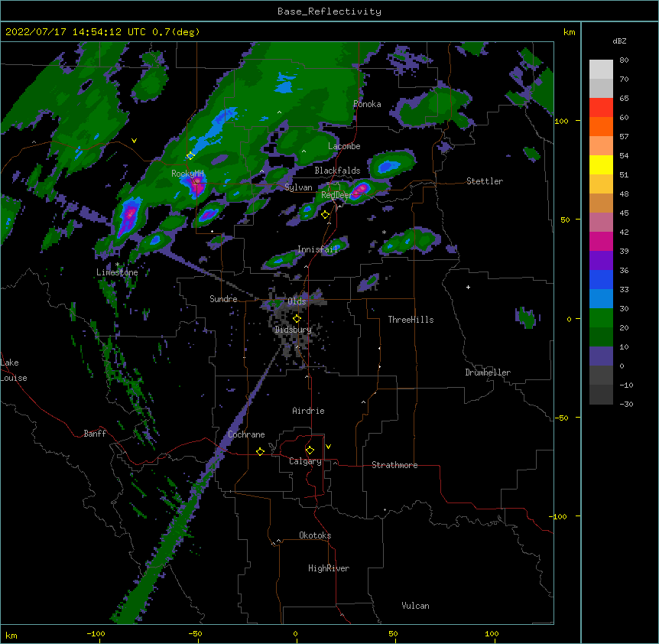Screen dimensions: 659x644
Task: Select the Blackfalds label
Action: point(337,171)
